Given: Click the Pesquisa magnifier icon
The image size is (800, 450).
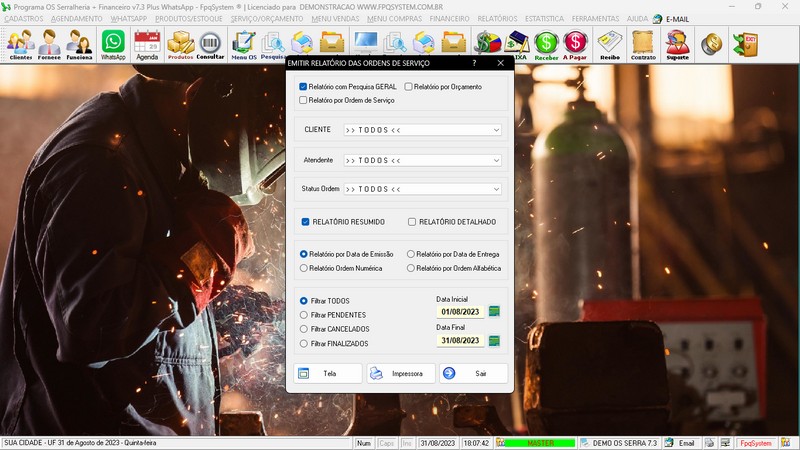Looking at the screenshot, I should tap(273, 44).
